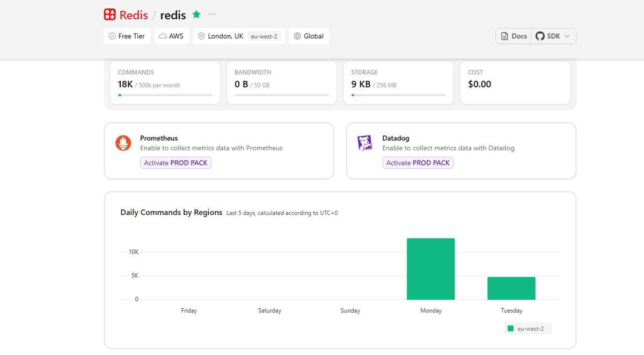644x355 pixels.
Task: Click Daily Commands by Regions heading
Action: pos(171,212)
